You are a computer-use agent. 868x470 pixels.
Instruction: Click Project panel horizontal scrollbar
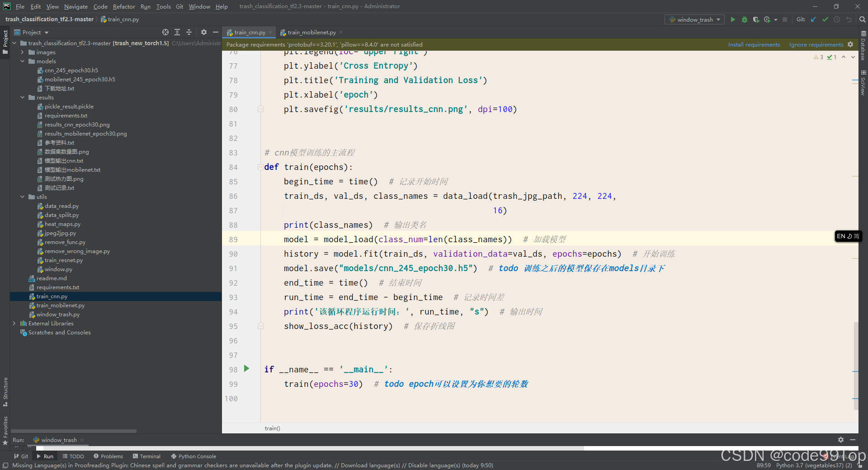73,431
